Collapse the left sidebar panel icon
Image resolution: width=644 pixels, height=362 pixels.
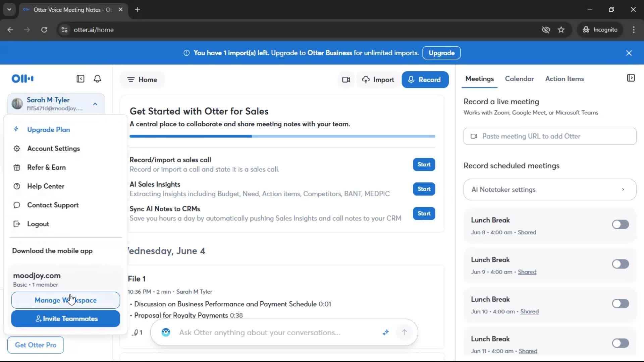pos(80,79)
